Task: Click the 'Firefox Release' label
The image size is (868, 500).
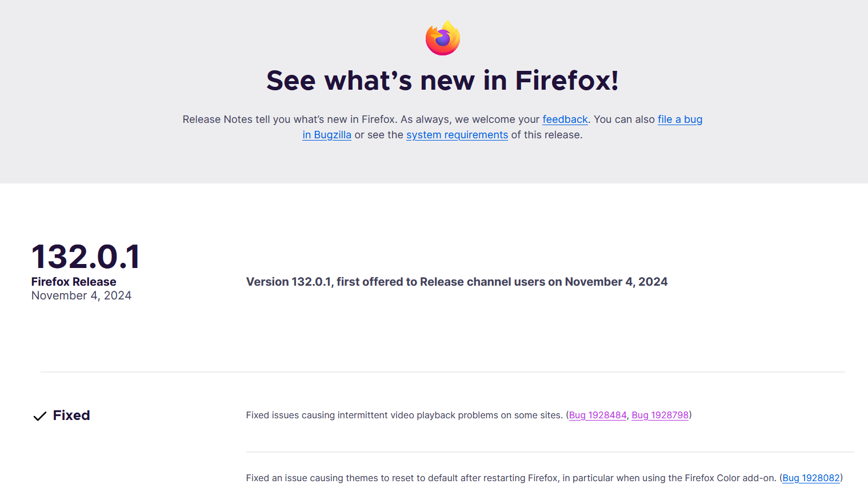Action: click(74, 282)
